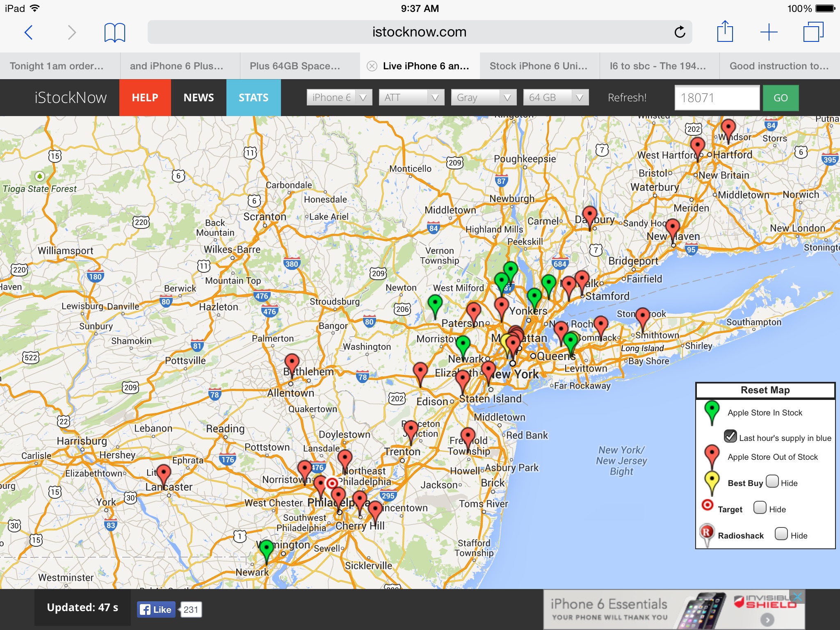Tap the zip code field showing 18071
The height and width of the screenshot is (630, 840).
click(717, 98)
